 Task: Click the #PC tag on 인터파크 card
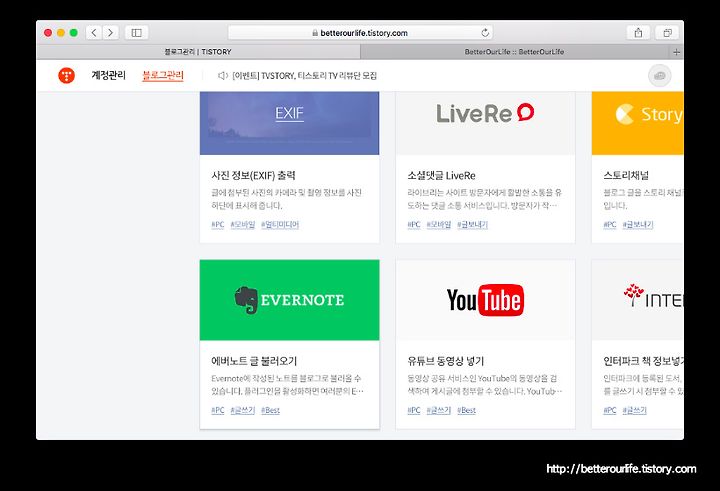click(x=610, y=410)
